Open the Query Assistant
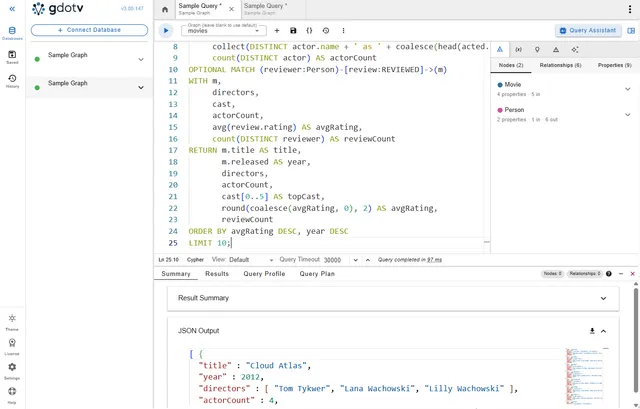The image size is (640, 409). 588,31
